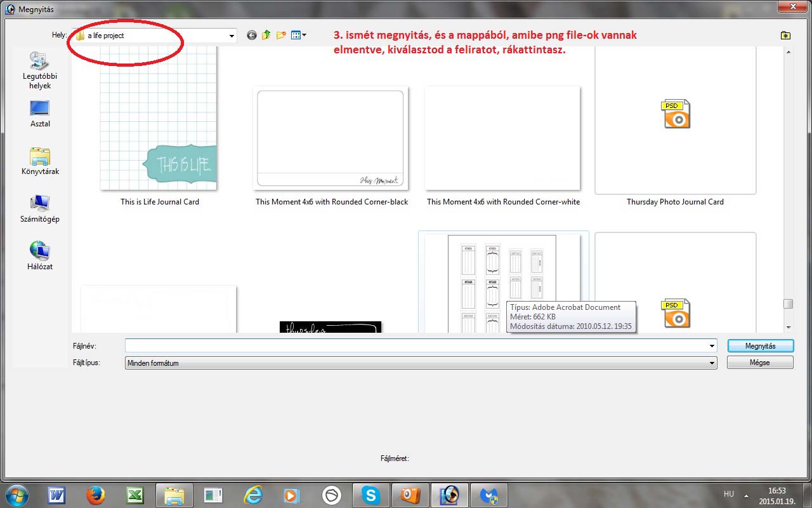Open the view menu dropdown

299,36
